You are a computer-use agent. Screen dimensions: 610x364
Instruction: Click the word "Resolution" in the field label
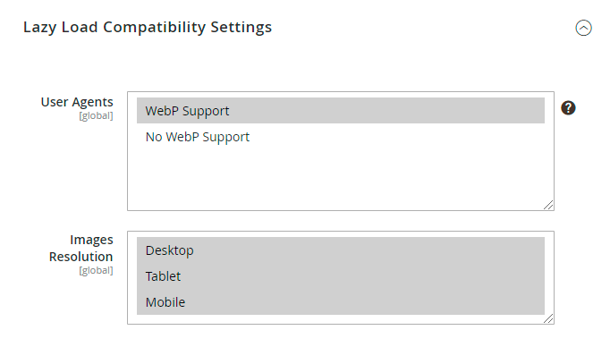click(x=81, y=257)
